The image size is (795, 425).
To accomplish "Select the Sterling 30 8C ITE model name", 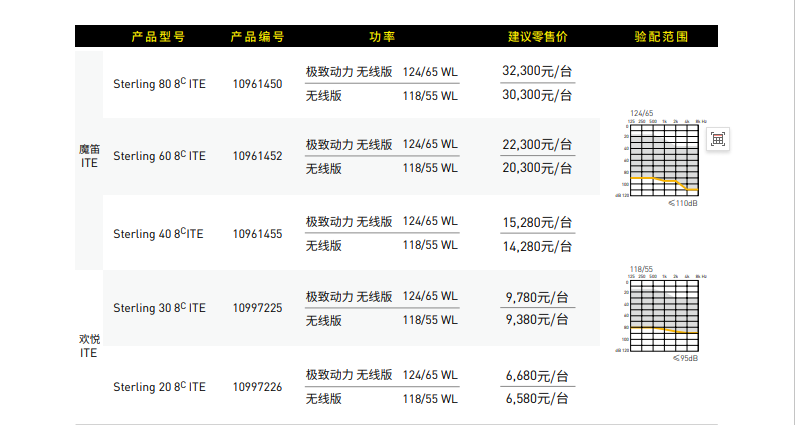I will click(159, 308).
